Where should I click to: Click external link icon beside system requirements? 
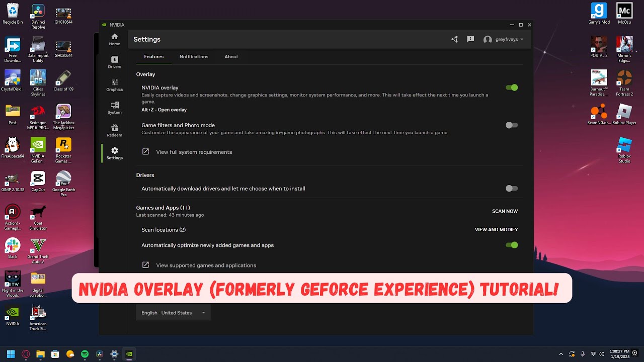pos(145,152)
